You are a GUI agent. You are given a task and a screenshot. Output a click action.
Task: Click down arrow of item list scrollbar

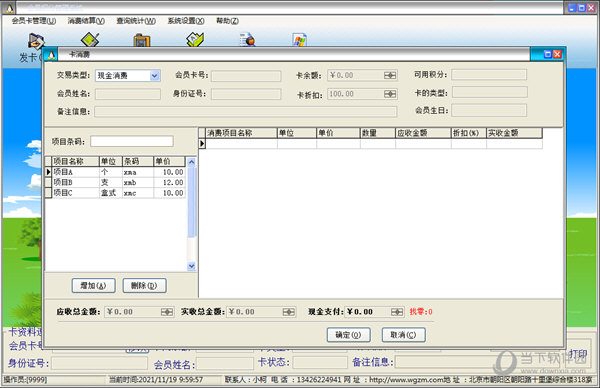click(192, 266)
